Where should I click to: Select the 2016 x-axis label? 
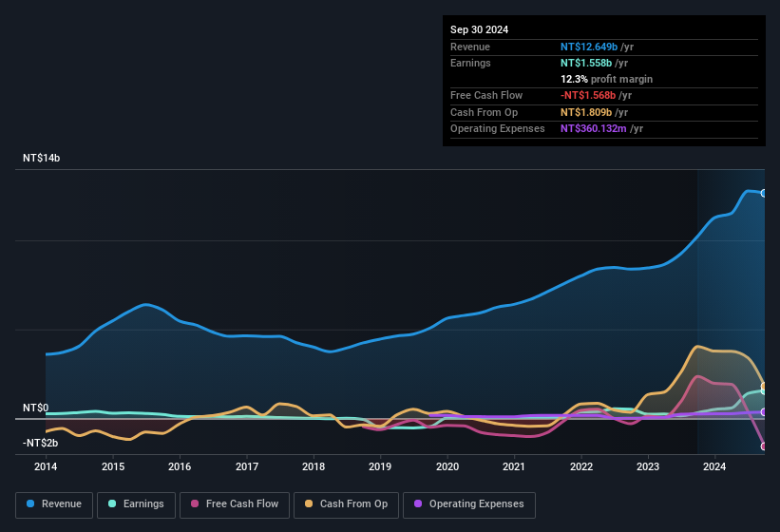[x=180, y=466]
